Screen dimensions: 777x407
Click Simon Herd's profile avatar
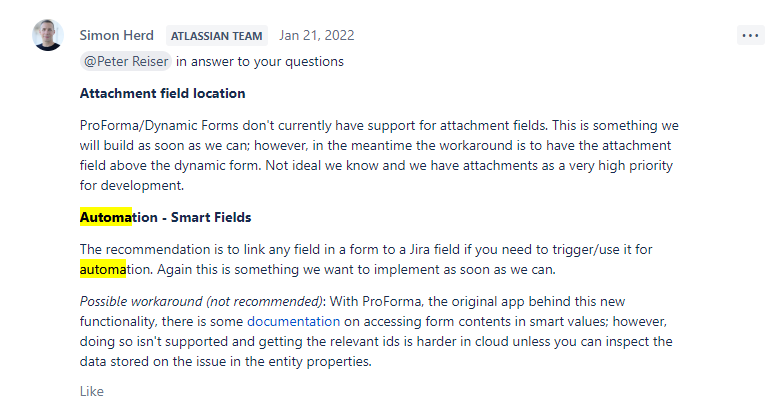point(48,35)
